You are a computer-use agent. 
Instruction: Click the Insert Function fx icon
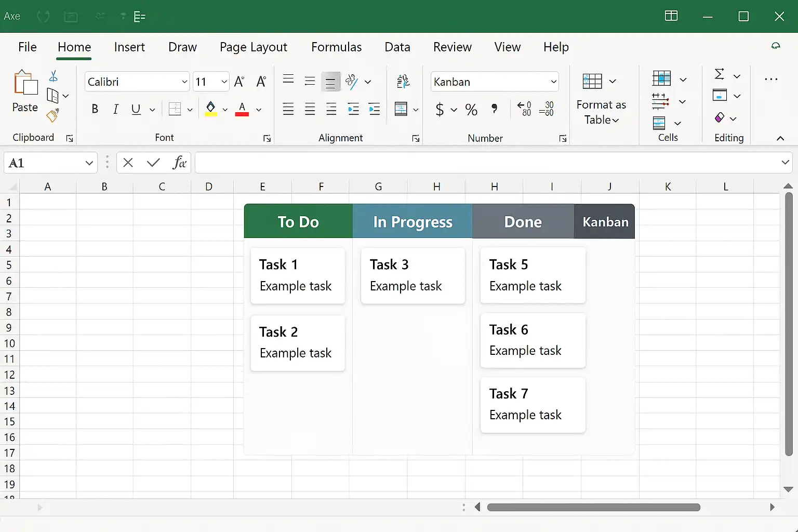click(x=179, y=163)
